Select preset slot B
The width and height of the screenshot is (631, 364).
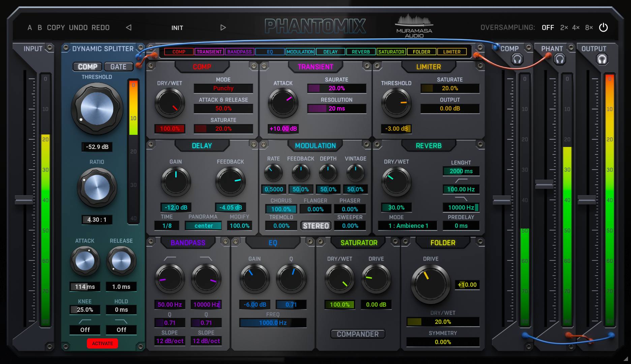click(x=40, y=28)
